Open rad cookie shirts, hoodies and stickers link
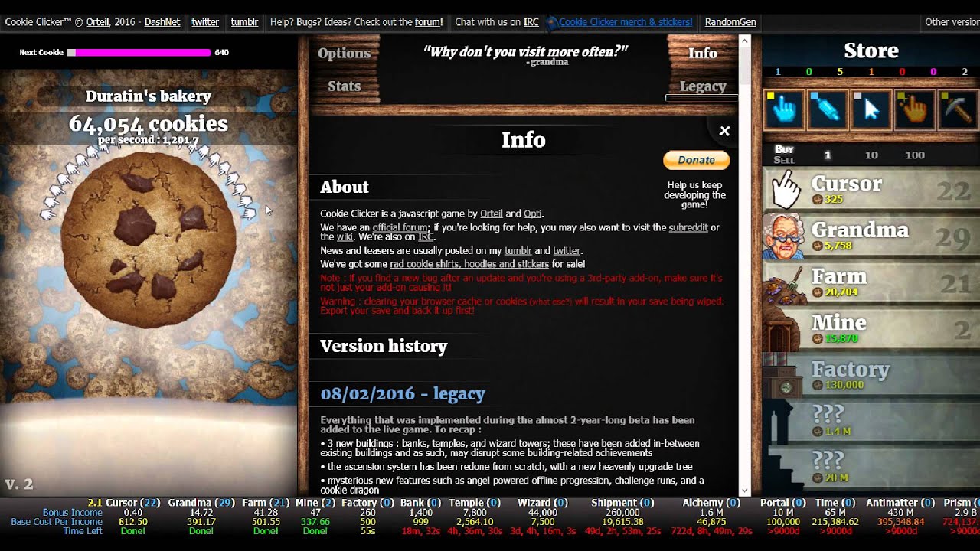980x551 pixels. coord(469,264)
